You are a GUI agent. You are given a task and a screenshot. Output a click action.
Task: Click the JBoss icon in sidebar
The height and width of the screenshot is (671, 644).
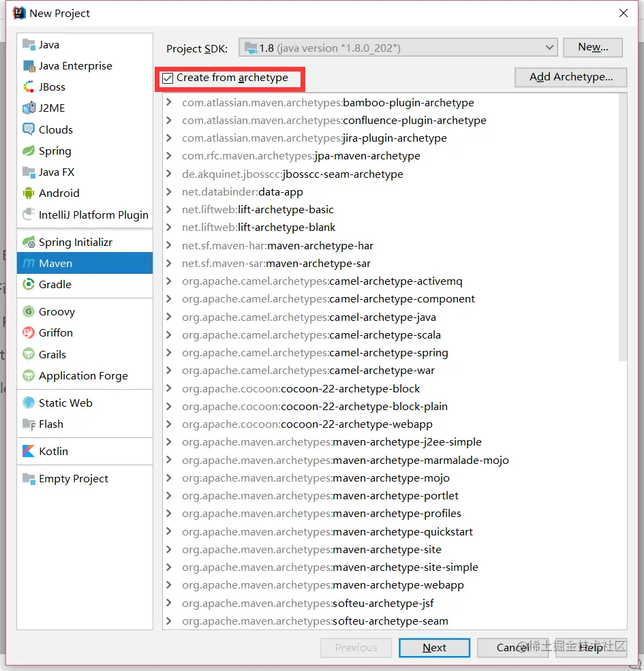pos(29,87)
